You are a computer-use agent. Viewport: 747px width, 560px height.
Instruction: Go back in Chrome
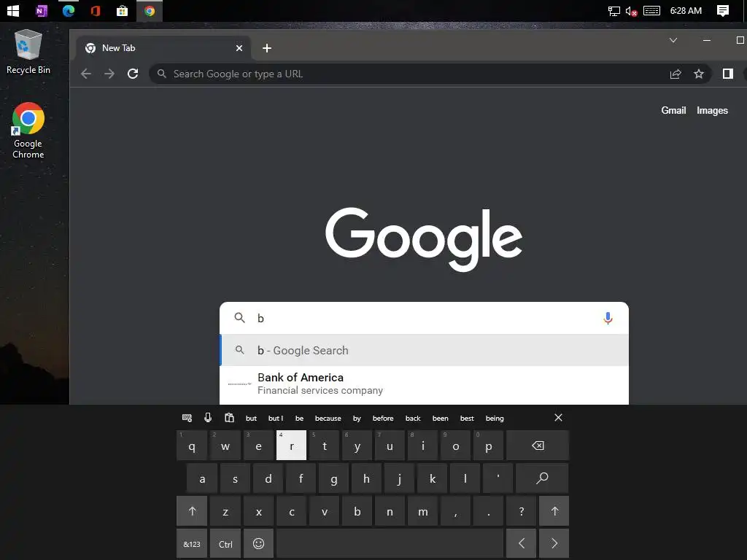pos(86,74)
